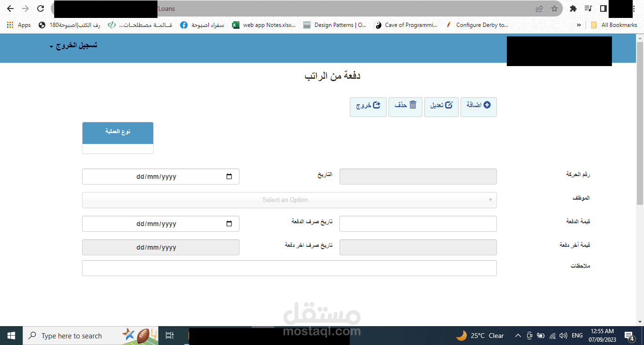Open the notification center icon
The width and height of the screenshot is (644, 345).
coord(629,336)
